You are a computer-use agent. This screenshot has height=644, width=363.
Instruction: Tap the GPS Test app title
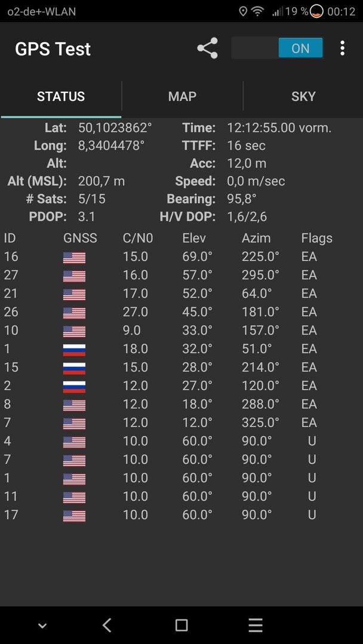point(53,49)
